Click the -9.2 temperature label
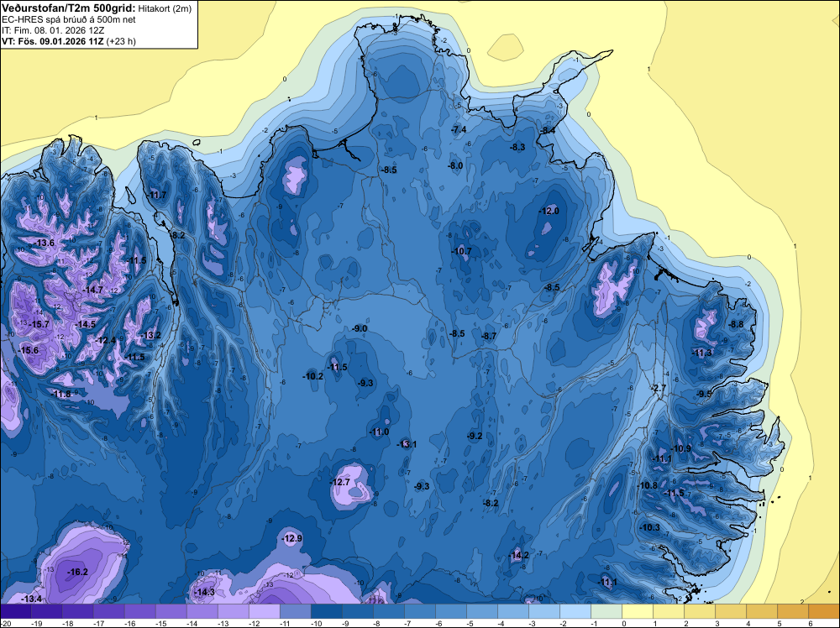This screenshot has width=840, height=628. tap(475, 437)
